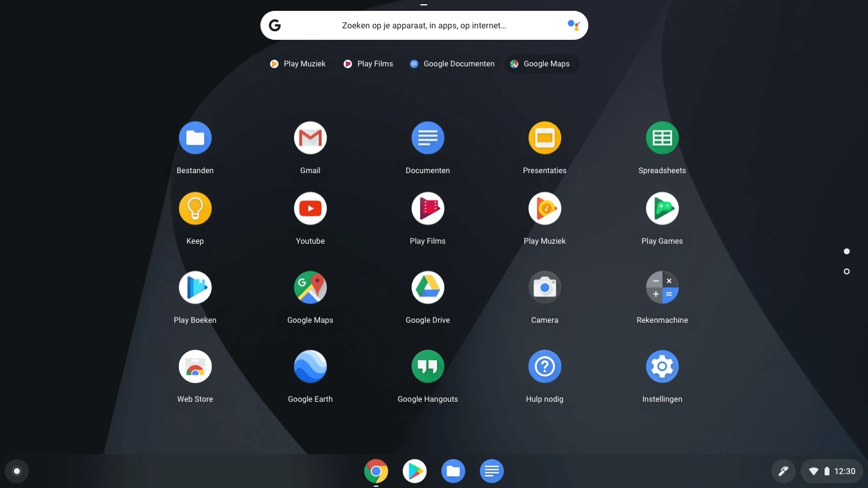The height and width of the screenshot is (488, 868).
Task: Open the Instellingen settings app
Action: [662, 367]
